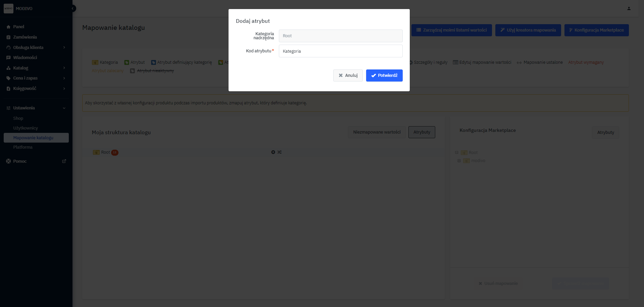
Task: Click the Kategoria nadrzędna field
Action: pos(340,36)
